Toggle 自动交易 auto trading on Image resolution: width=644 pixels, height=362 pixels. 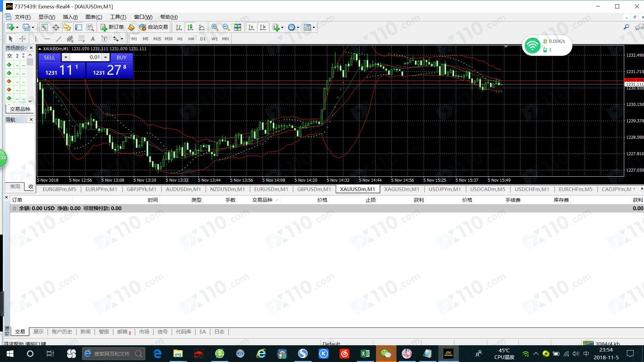click(153, 27)
